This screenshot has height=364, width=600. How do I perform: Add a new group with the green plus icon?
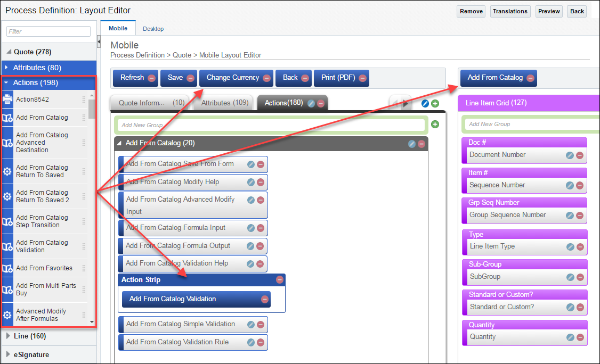coord(435,124)
